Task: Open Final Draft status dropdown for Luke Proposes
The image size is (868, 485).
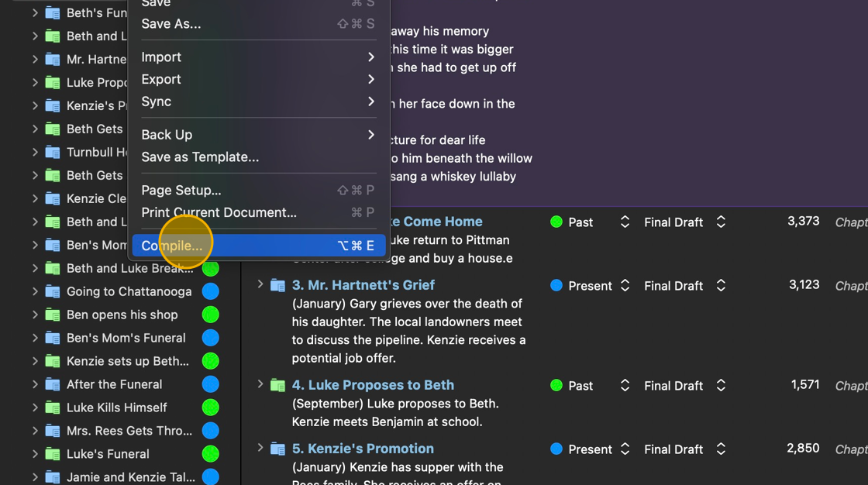Action: tap(721, 386)
